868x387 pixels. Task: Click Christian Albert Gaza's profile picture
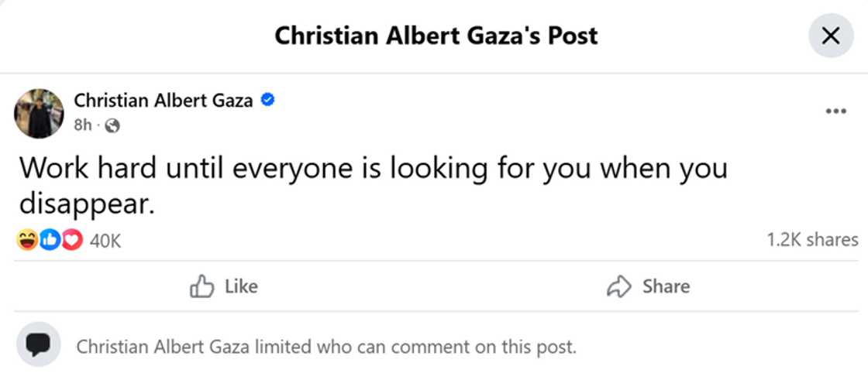39,113
